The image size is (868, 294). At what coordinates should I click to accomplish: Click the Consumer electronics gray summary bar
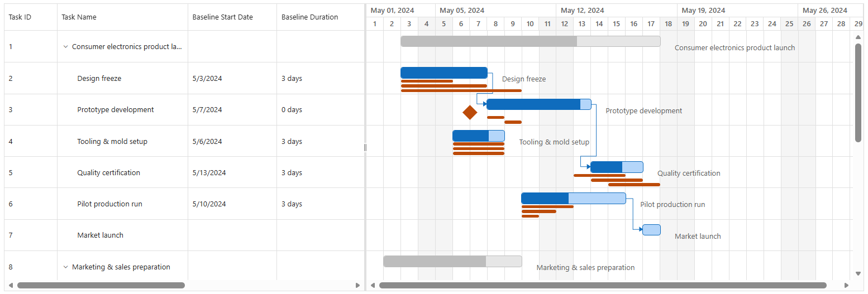531,41
